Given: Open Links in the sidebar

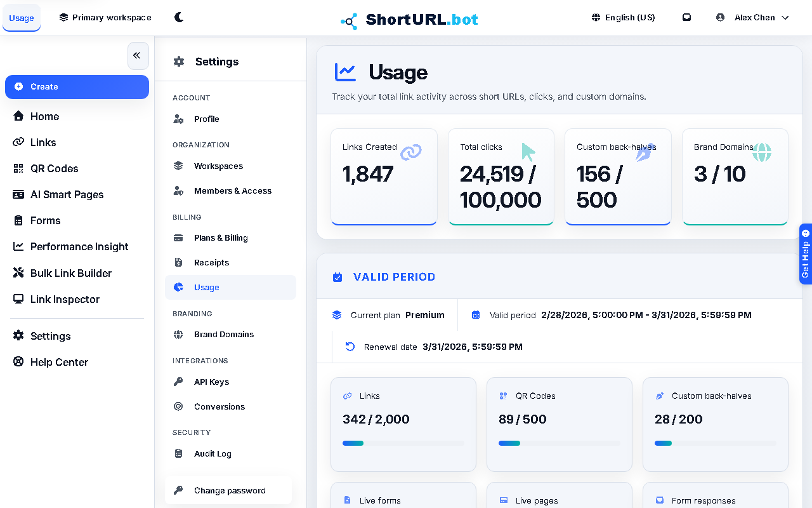Looking at the screenshot, I should [x=77, y=142].
